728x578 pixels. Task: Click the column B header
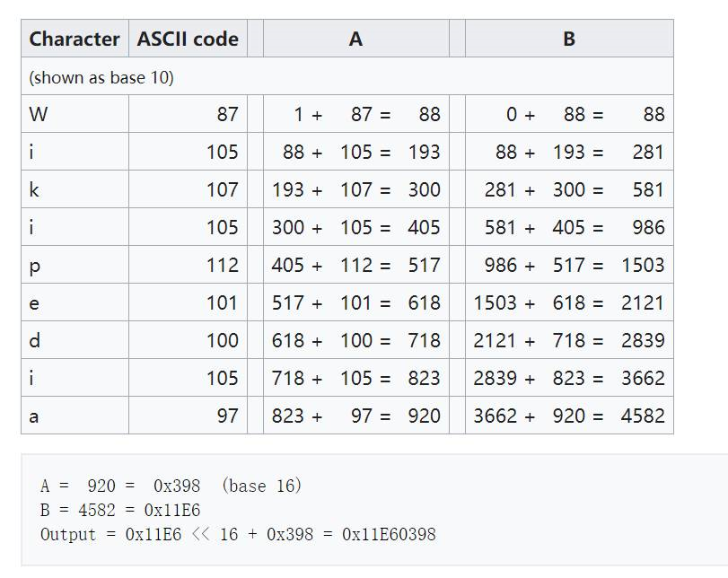[569, 39]
